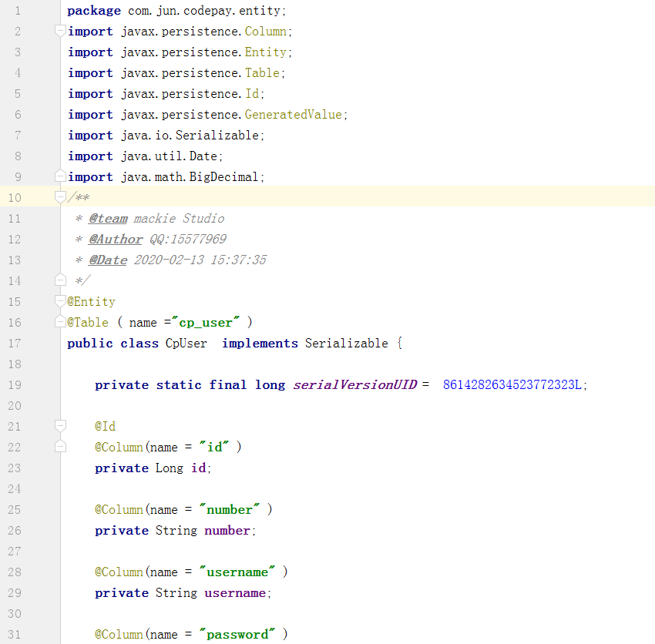Click date value 2020-02-13 15:37:35

click(200, 260)
